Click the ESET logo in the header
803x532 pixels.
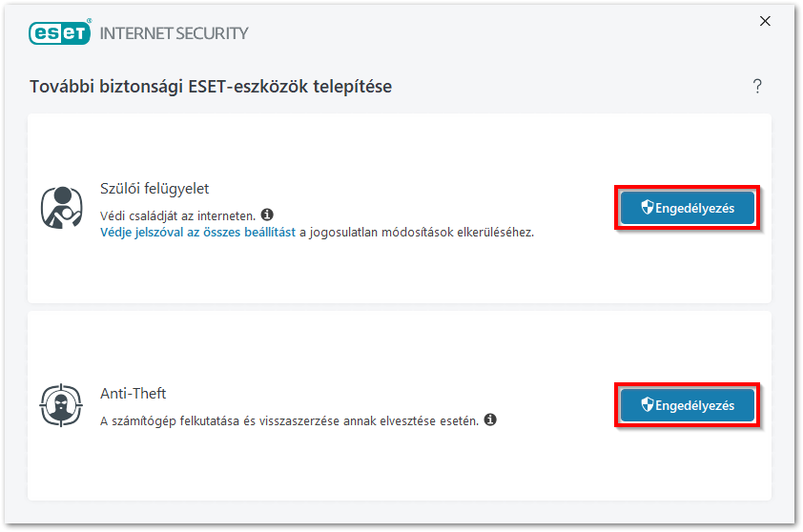pyautogui.click(x=59, y=32)
